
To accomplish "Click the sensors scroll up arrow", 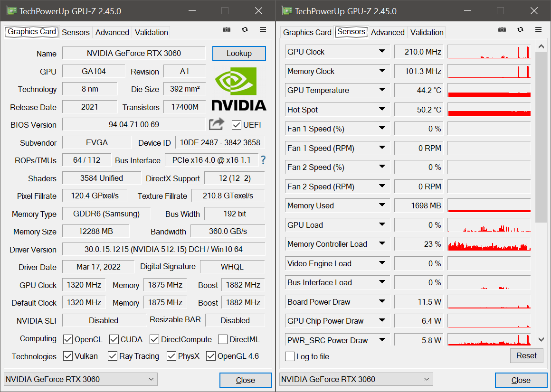I will point(541,47).
